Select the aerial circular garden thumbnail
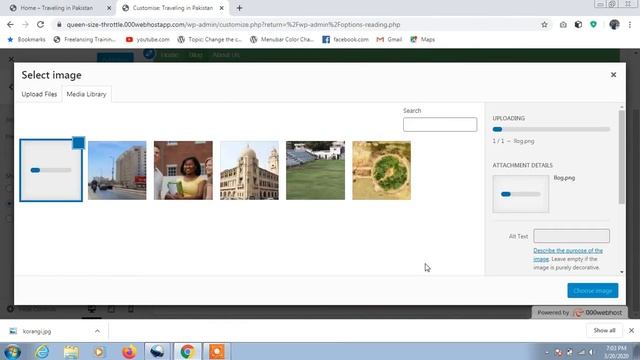The image size is (640, 360). [382, 170]
